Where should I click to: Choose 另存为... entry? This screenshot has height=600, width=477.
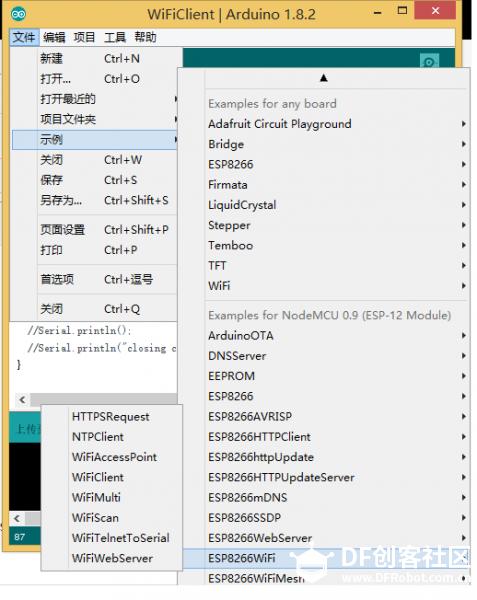[x=95, y=201]
